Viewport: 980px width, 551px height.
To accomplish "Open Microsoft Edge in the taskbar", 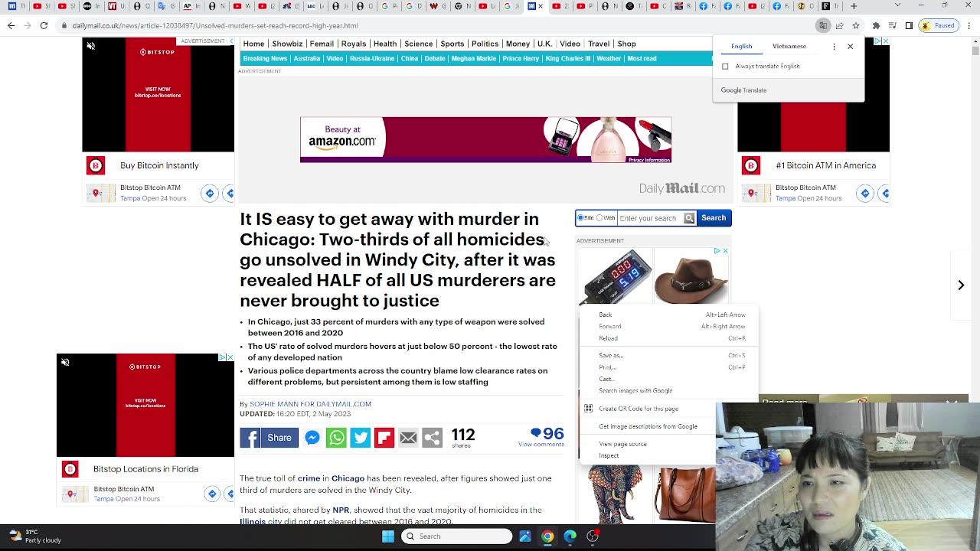I will click(x=570, y=536).
